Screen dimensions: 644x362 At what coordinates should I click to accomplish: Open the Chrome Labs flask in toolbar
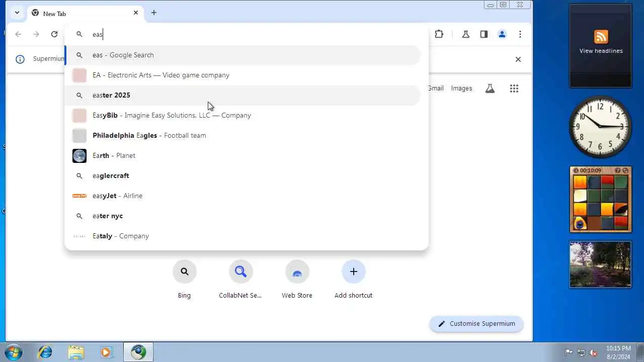tap(466, 34)
